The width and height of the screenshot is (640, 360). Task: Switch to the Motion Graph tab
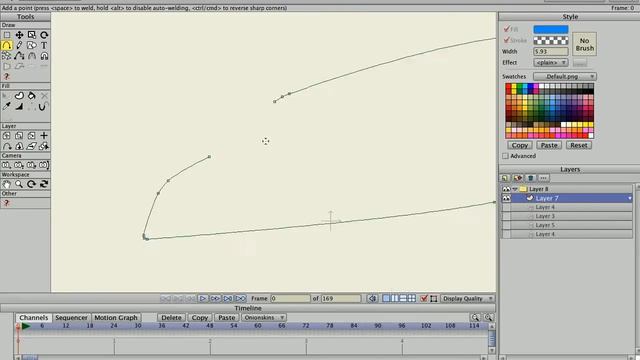tap(116, 318)
